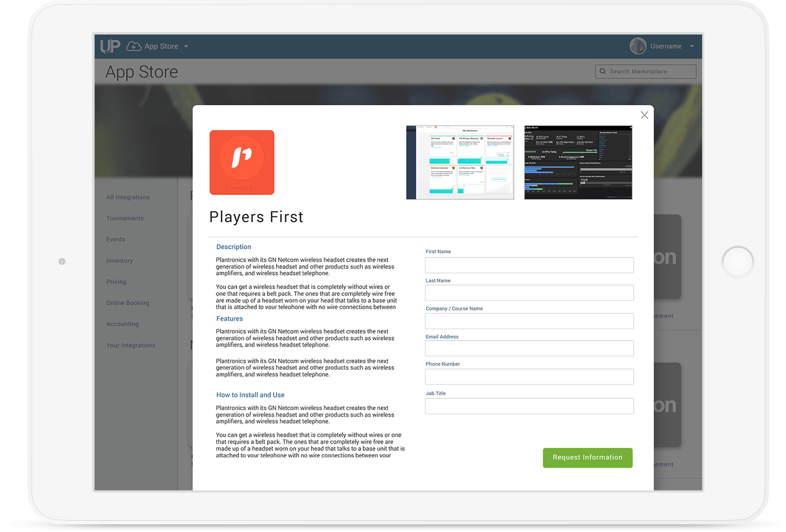This screenshot has width=786, height=532.
Task: Click the Email Address input field
Action: (529, 348)
